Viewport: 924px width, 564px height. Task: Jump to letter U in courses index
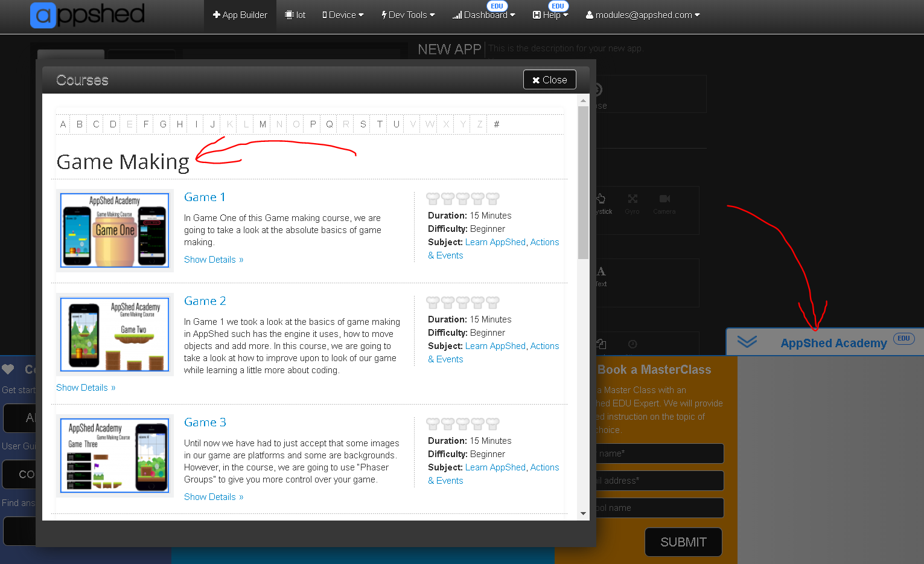[397, 124]
